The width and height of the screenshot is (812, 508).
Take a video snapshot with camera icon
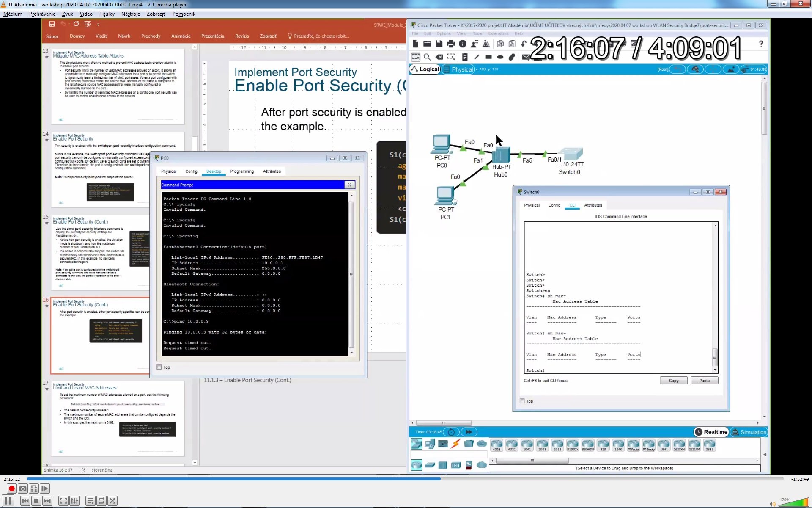[23, 489]
